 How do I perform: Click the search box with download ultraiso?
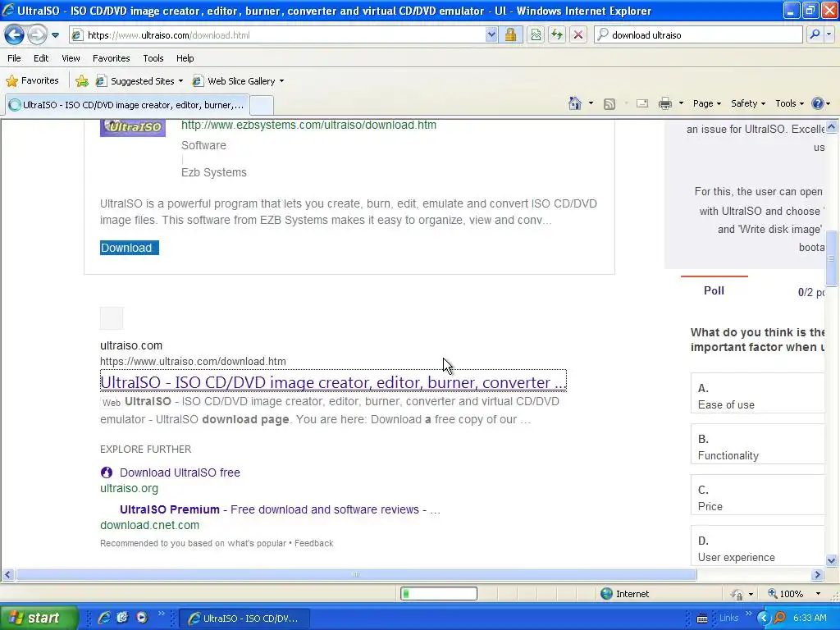698,34
